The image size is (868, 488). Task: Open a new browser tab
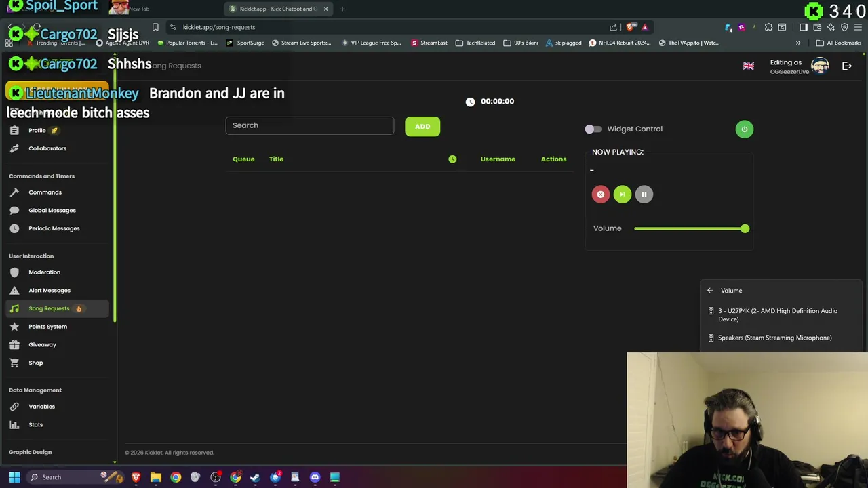(342, 9)
